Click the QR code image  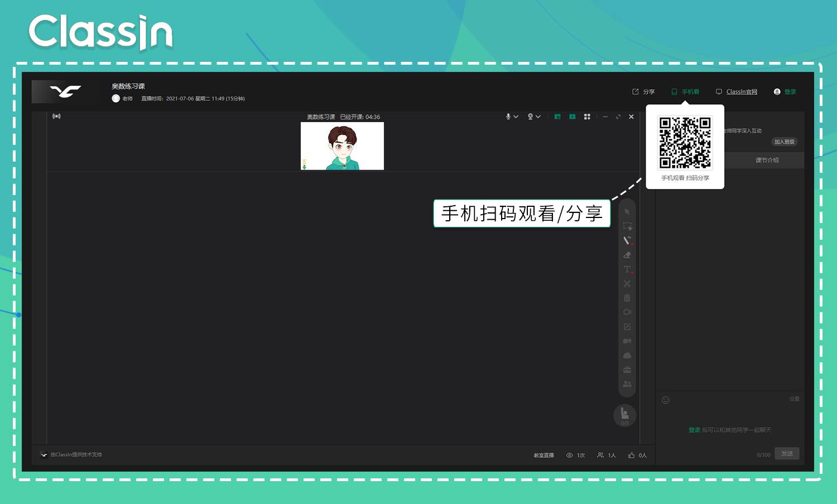685,142
